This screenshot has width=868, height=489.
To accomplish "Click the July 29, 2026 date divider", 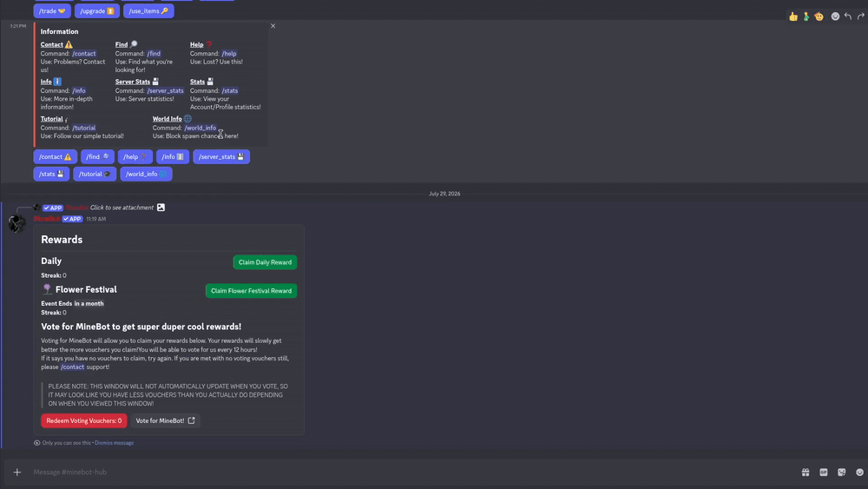I will click(444, 194).
